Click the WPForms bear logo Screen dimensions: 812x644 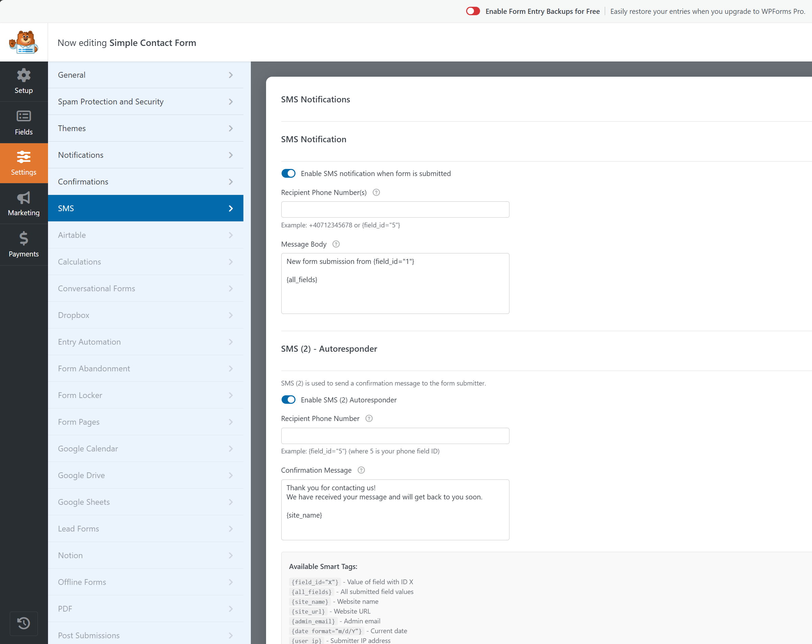(x=24, y=42)
